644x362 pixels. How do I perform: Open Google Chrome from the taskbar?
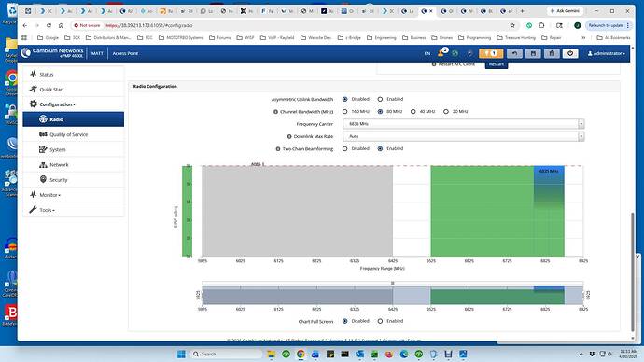(x=301, y=354)
